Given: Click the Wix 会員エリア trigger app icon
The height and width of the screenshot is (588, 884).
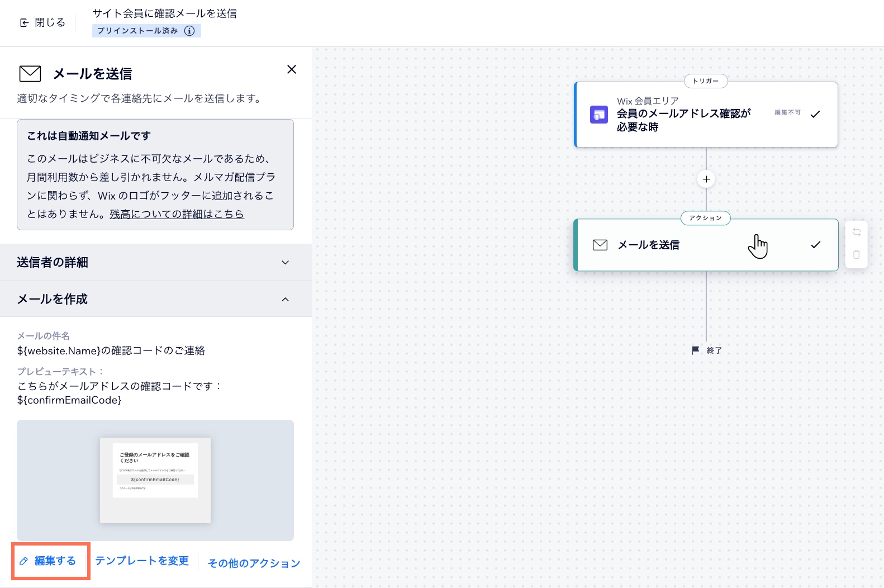Looking at the screenshot, I should coord(598,115).
